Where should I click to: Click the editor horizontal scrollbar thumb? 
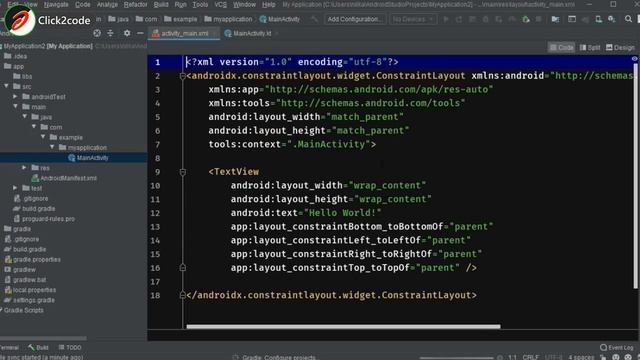343,327
